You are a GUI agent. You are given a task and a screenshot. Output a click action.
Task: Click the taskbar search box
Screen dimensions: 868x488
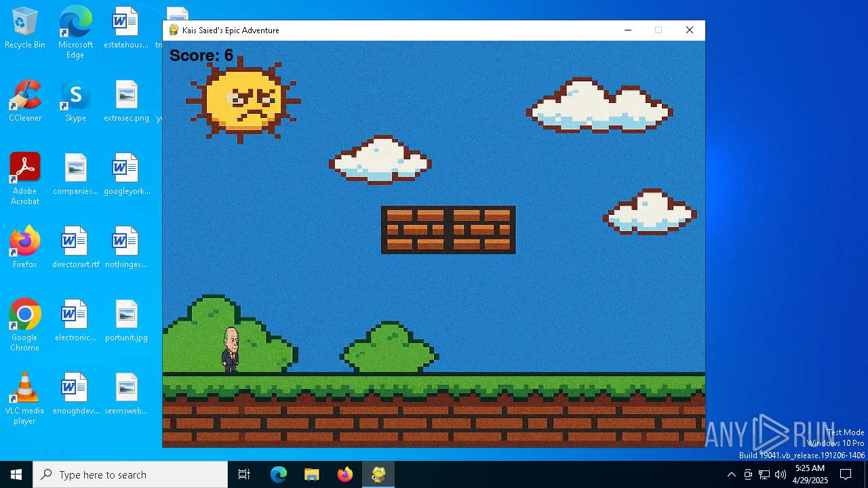tap(130, 474)
